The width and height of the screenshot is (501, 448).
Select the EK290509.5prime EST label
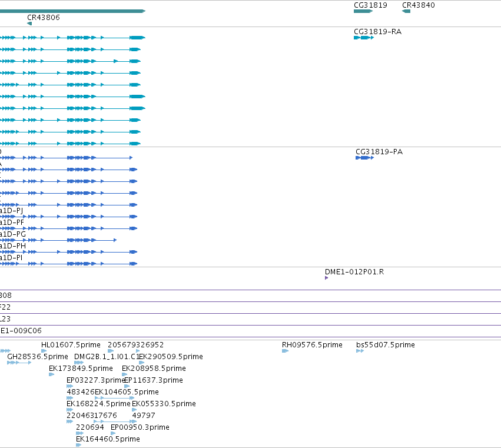pos(171,357)
